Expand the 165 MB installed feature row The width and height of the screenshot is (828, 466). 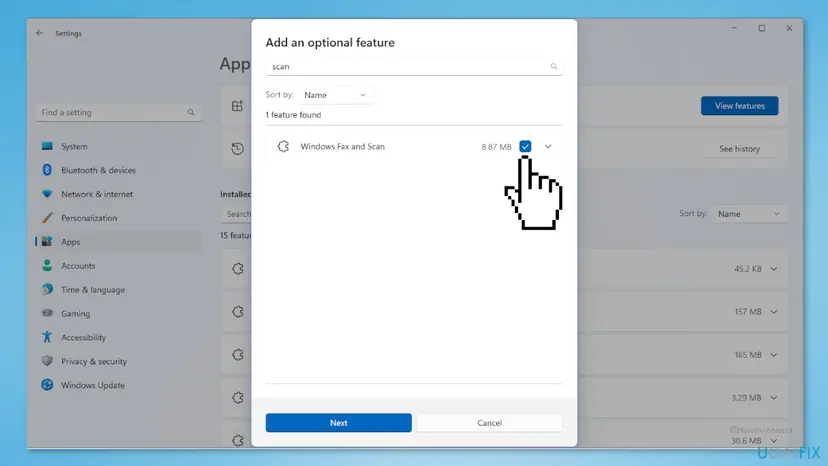pyautogui.click(x=774, y=355)
